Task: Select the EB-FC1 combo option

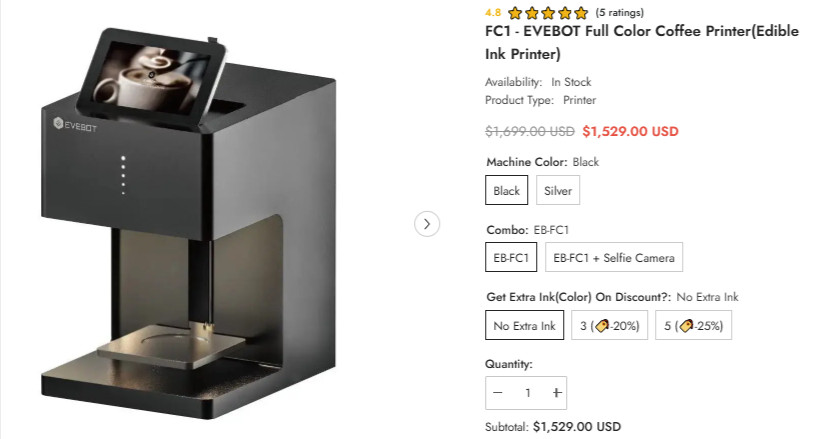Action: (511, 257)
